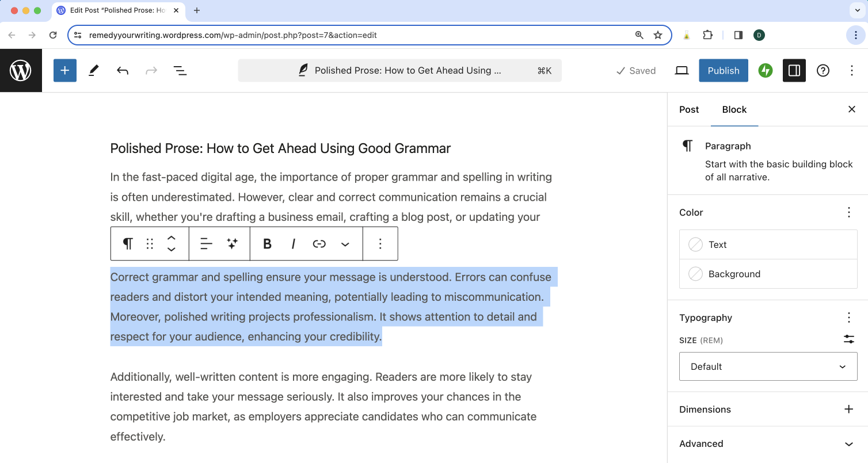This screenshot has height=463, width=868.
Task: Open the font size Default dropdown
Action: click(768, 366)
